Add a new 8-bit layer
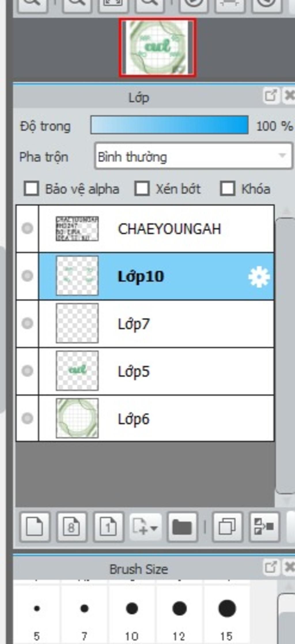295x644 pixels. click(72, 527)
